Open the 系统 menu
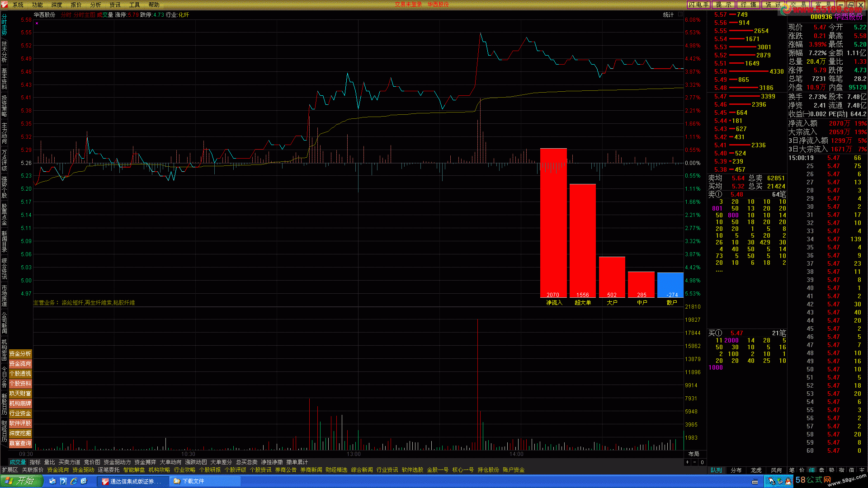868x488 pixels. coord(18,5)
